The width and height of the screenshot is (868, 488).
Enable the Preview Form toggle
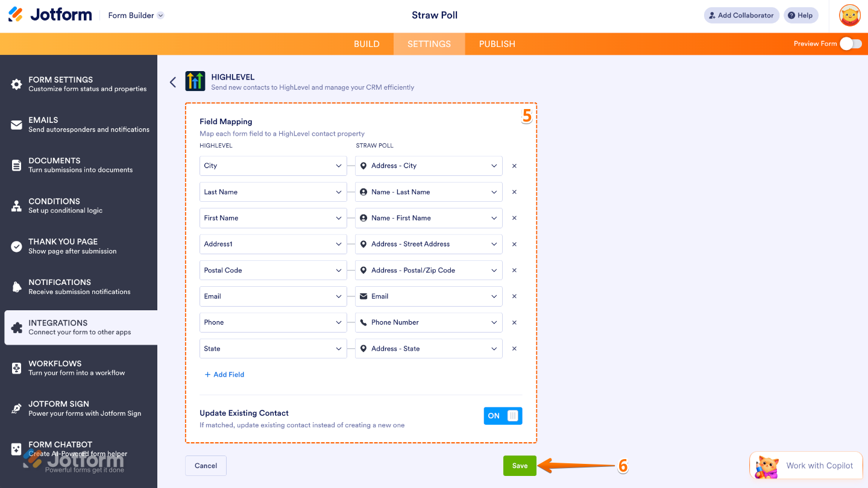coord(851,43)
